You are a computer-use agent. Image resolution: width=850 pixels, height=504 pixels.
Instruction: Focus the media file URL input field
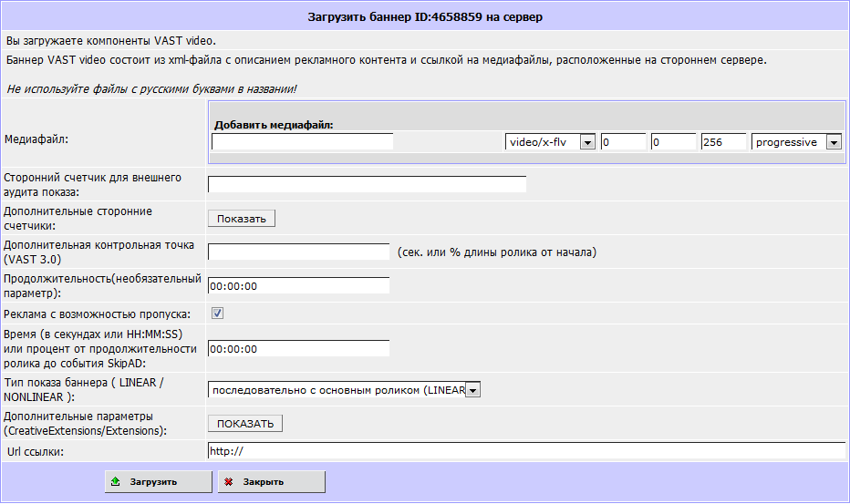[x=303, y=142]
